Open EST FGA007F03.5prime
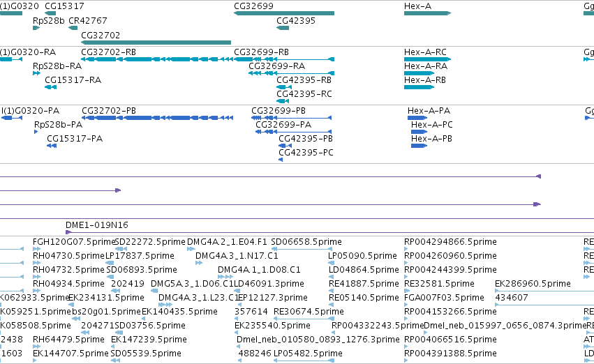 444,298
